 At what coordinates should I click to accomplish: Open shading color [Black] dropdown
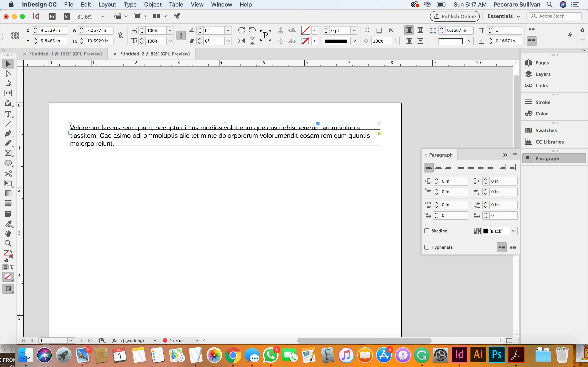pyautogui.click(x=514, y=231)
